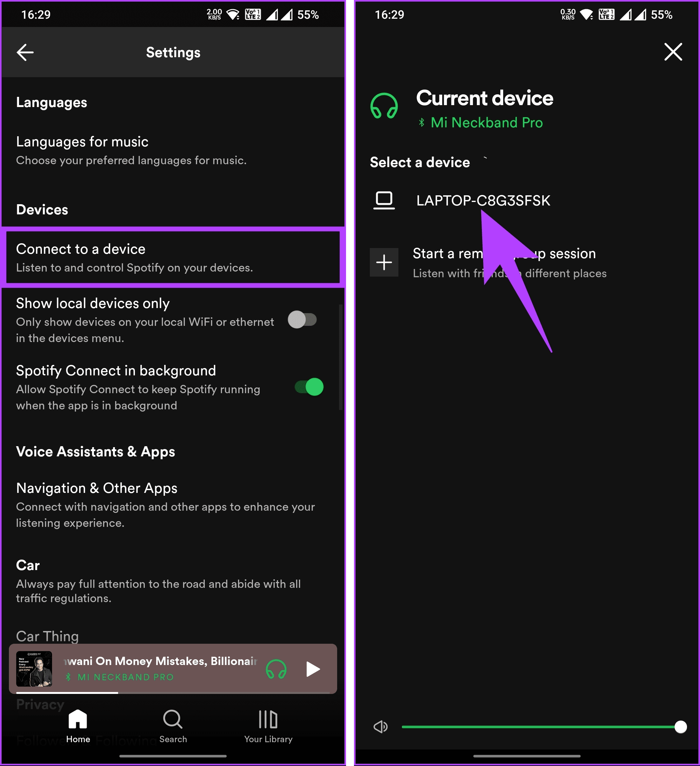Open the Home tab

(78, 726)
